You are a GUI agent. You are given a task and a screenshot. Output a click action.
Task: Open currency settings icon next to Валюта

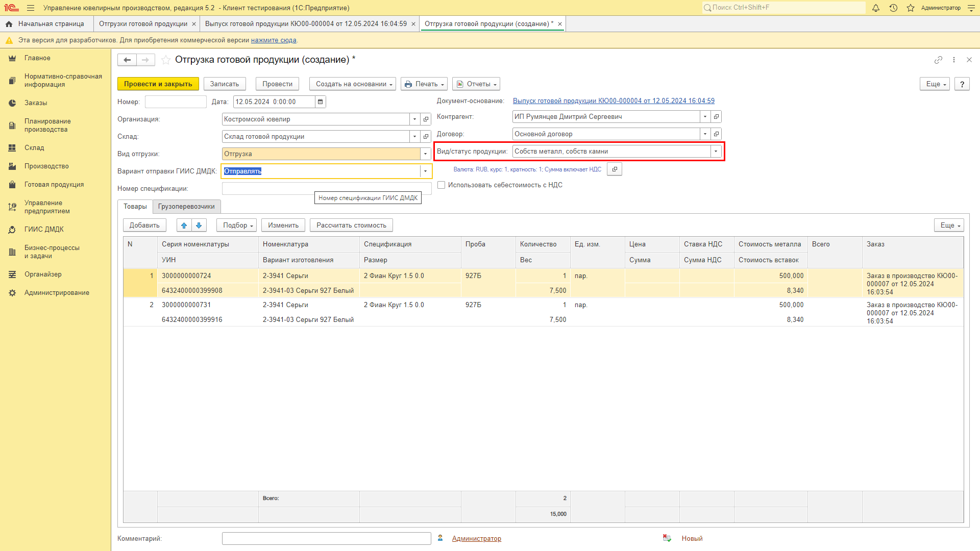pos(615,169)
